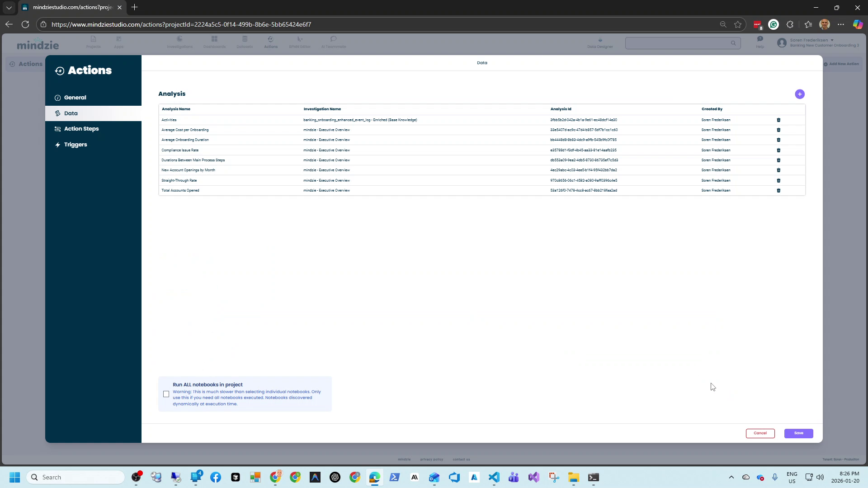Viewport: 868px width, 488px height.
Task: Open Investigations in top navigation
Action: pyautogui.click(x=179, y=42)
